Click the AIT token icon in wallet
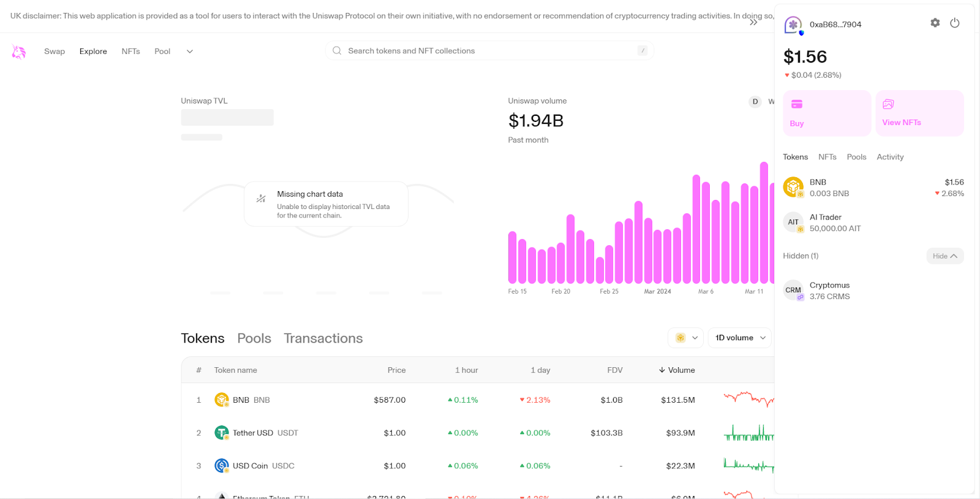Image resolution: width=980 pixels, height=499 pixels. pyautogui.click(x=793, y=222)
